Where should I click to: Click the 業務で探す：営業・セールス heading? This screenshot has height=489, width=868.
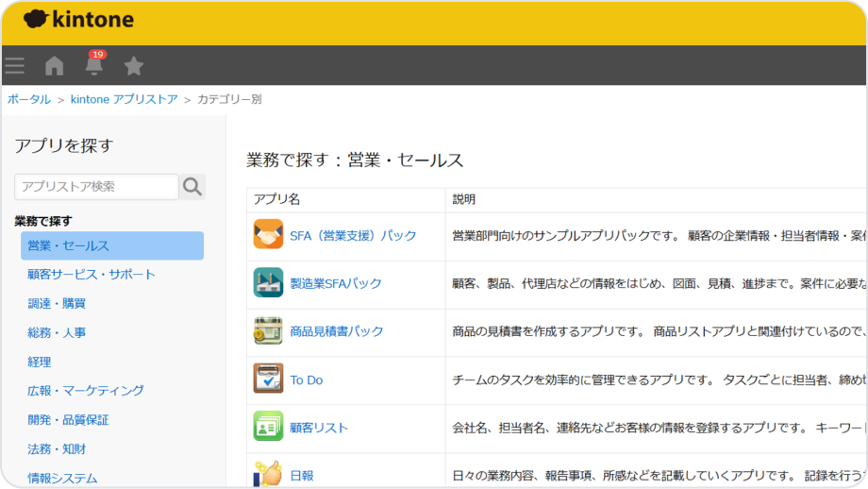pyautogui.click(x=355, y=160)
